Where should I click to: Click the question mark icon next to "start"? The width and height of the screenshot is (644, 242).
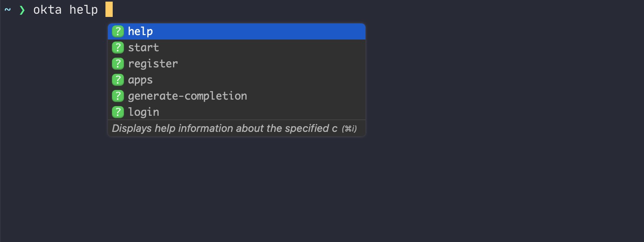click(118, 47)
